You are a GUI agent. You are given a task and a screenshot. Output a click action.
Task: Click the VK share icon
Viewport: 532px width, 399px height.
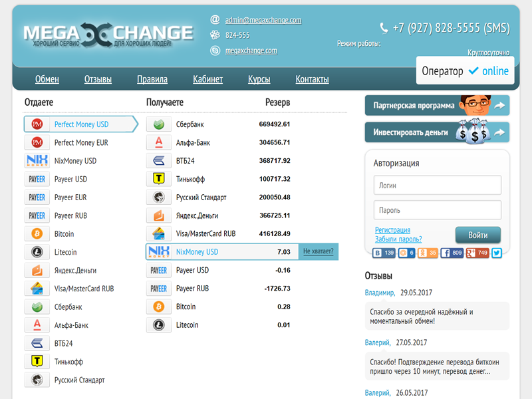point(378,253)
